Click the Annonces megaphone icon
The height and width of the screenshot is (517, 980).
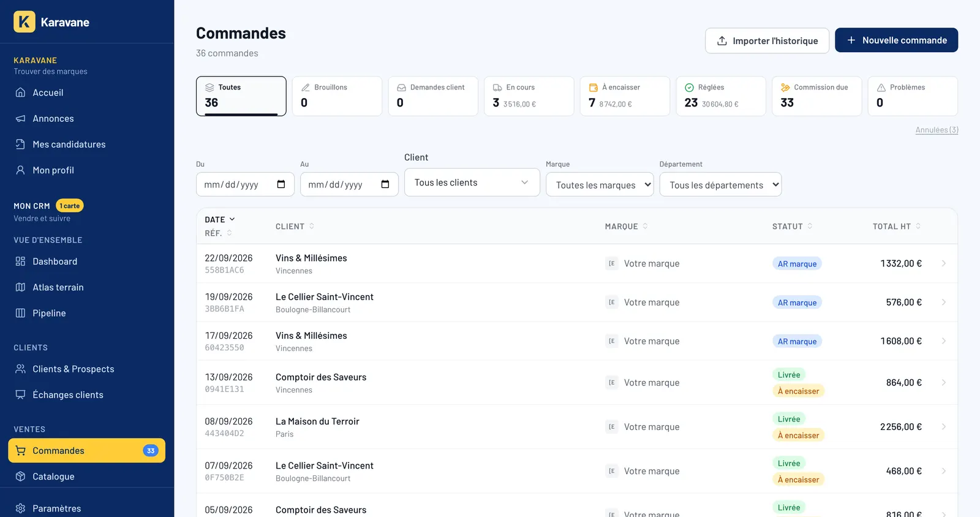click(20, 118)
